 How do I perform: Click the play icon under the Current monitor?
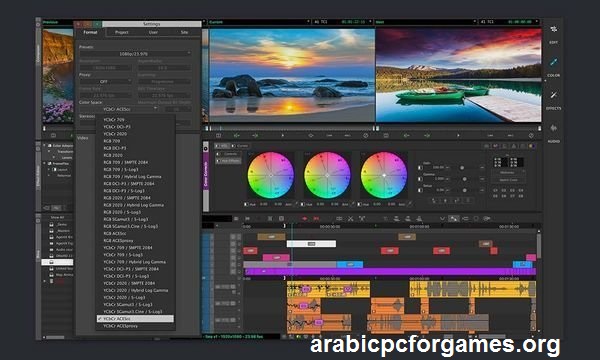tap(283, 135)
